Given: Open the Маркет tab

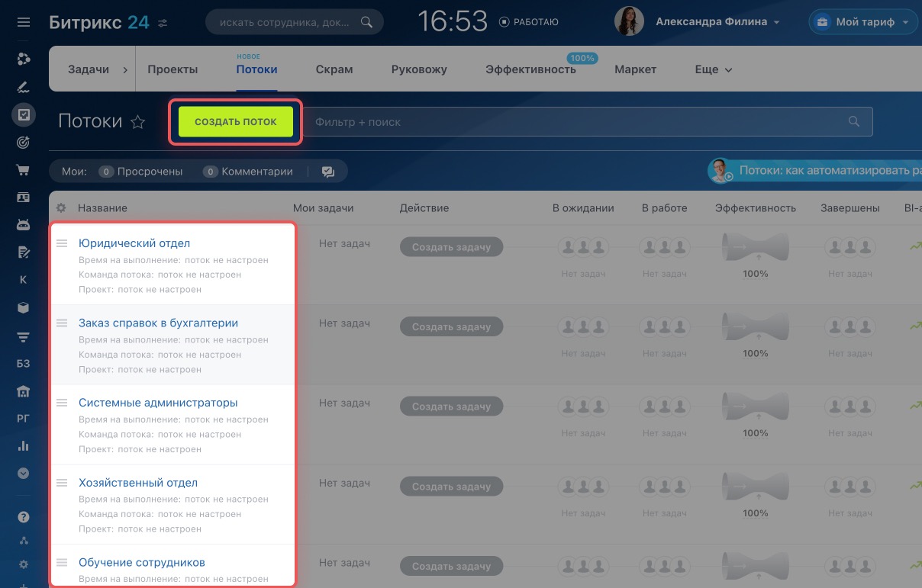Looking at the screenshot, I should click(x=635, y=69).
